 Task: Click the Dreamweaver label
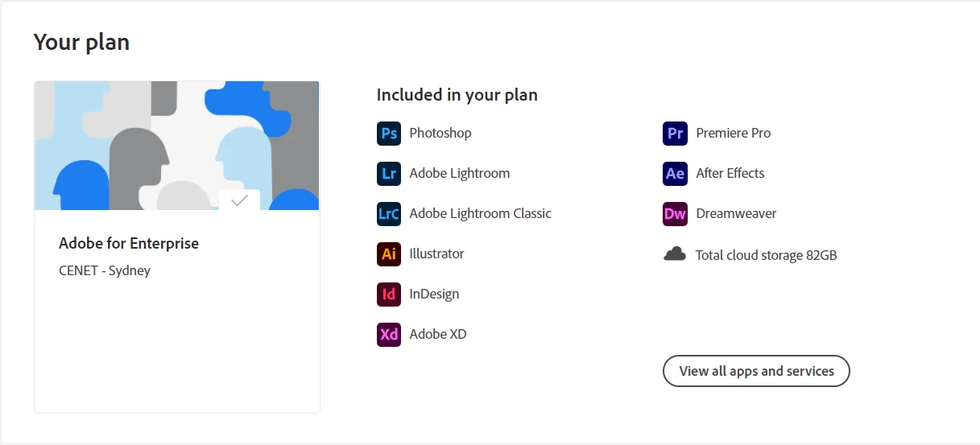pos(736,213)
